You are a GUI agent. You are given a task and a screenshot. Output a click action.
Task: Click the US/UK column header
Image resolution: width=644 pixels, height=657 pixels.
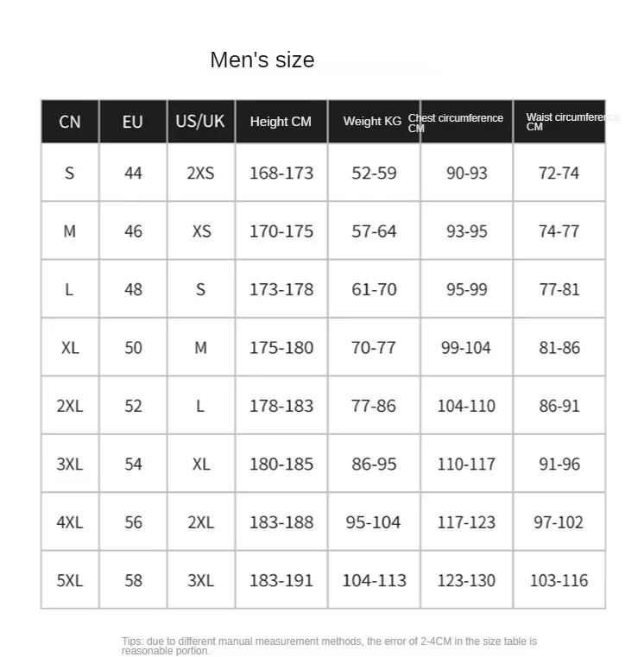200,122
